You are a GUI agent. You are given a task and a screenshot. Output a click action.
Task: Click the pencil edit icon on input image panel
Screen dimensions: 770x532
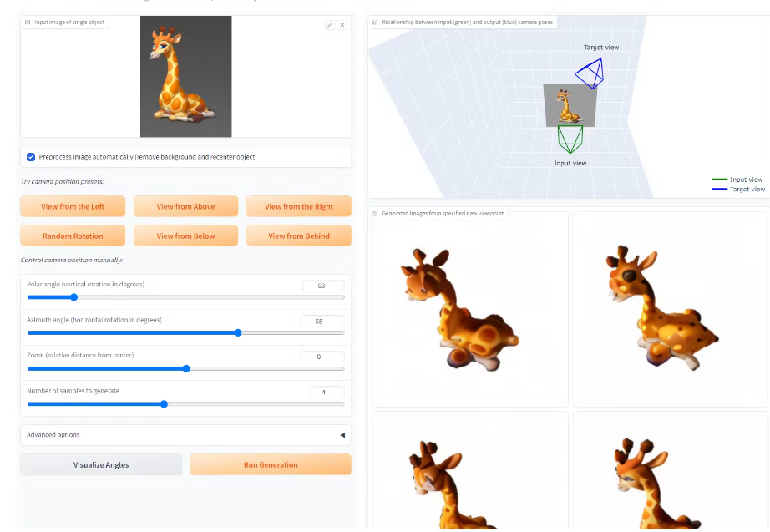332,25
